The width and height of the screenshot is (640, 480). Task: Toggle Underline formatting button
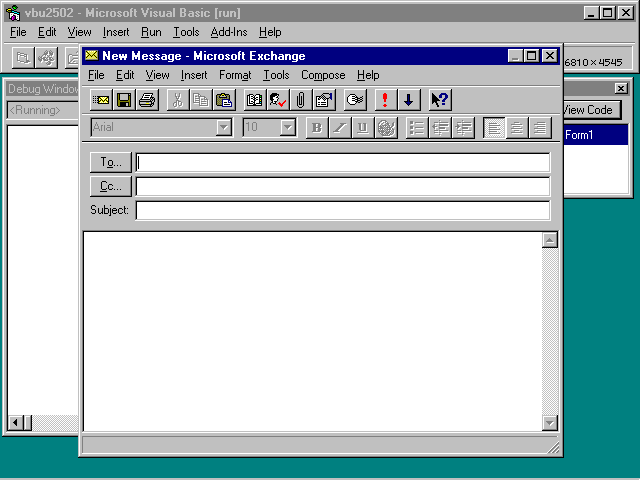coord(362,127)
